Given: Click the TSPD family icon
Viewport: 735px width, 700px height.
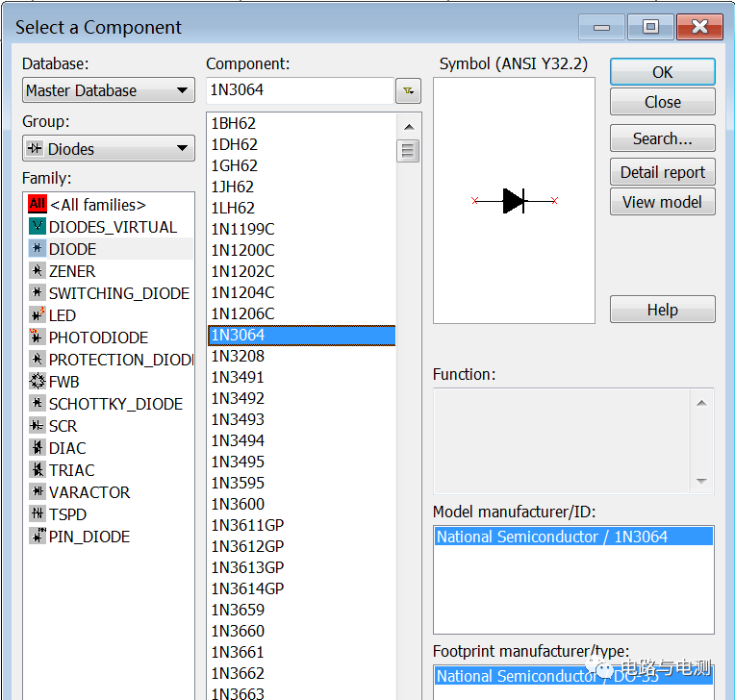Looking at the screenshot, I should pyautogui.click(x=37, y=514).
